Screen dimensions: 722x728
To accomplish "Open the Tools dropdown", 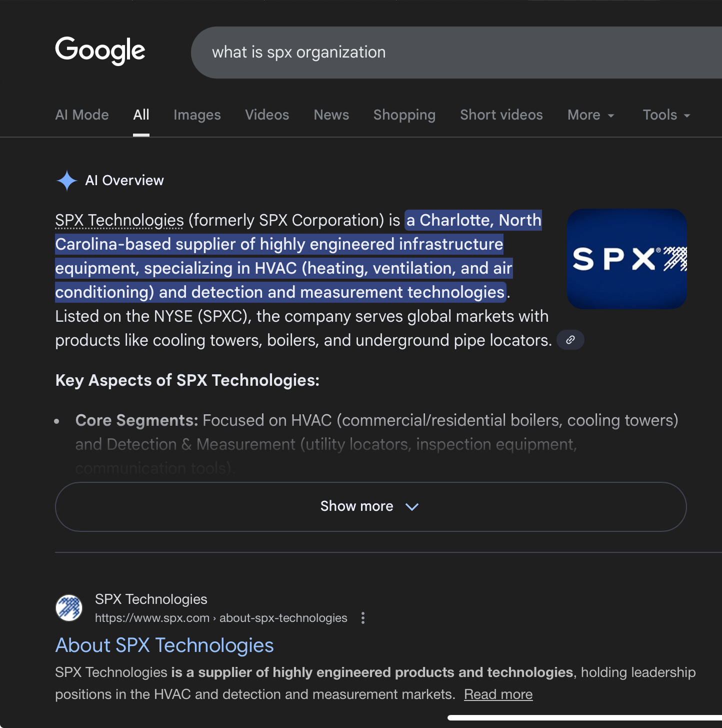I will [666, 115].
